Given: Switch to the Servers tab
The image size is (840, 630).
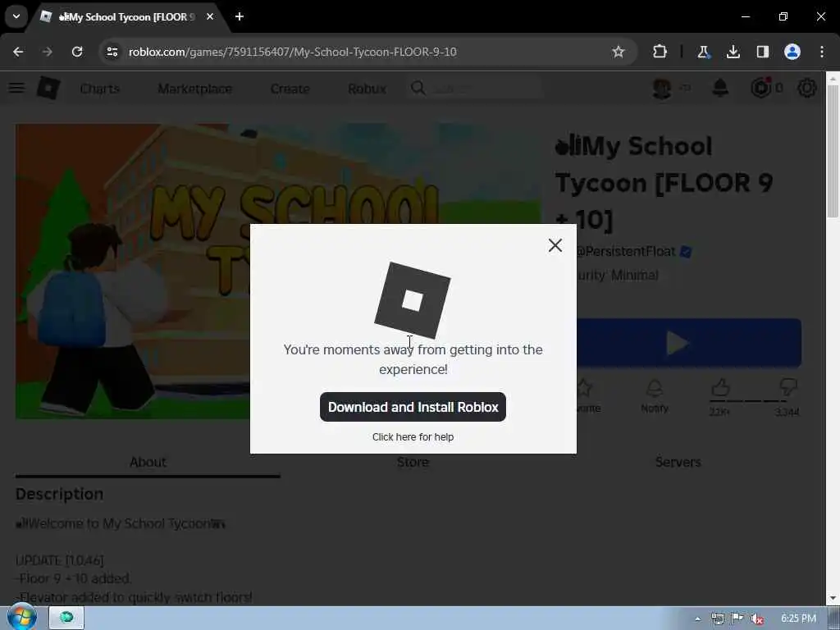Looking at the screenshot, I should (x=678, y=462).
